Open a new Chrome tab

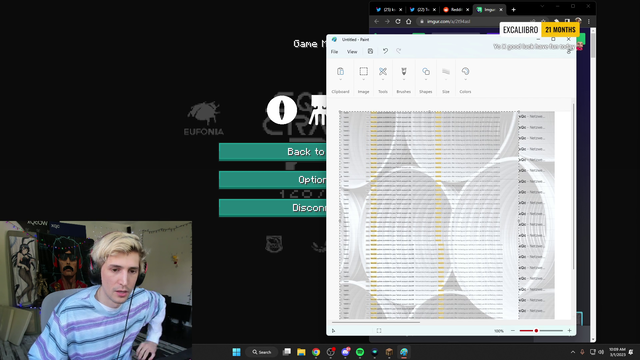click(x=513, y=9)
